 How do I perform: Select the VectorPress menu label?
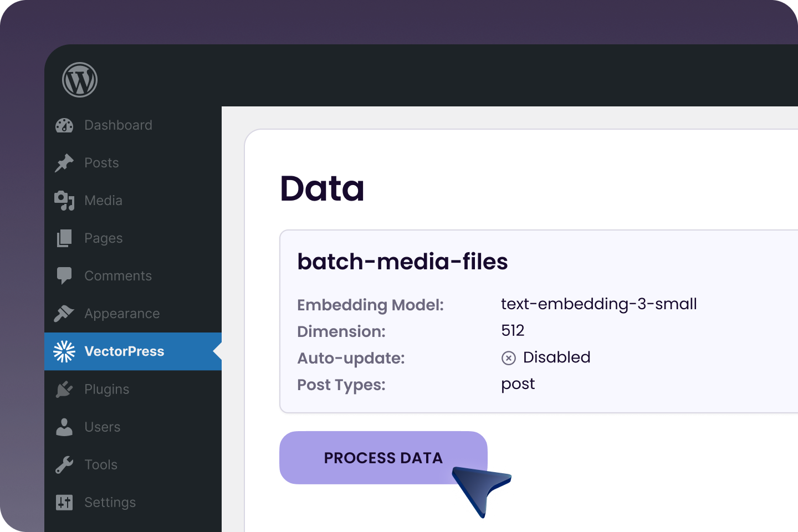coord(124,351)
